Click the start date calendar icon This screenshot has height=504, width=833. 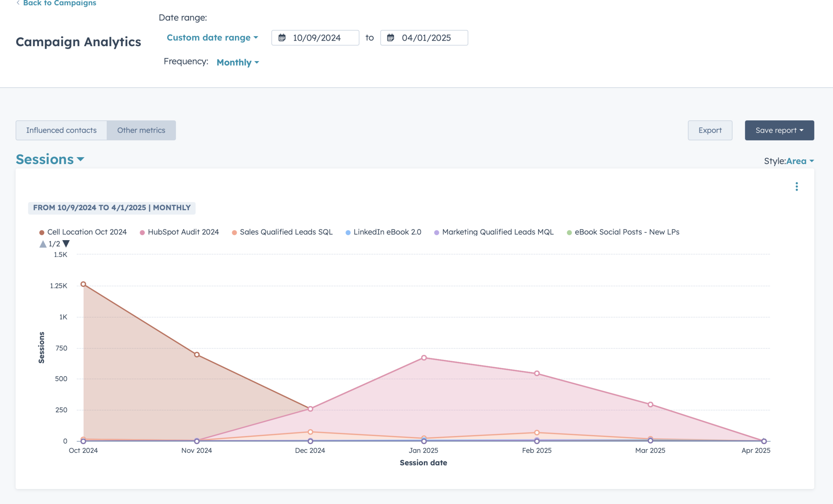[x=281, y=37]
